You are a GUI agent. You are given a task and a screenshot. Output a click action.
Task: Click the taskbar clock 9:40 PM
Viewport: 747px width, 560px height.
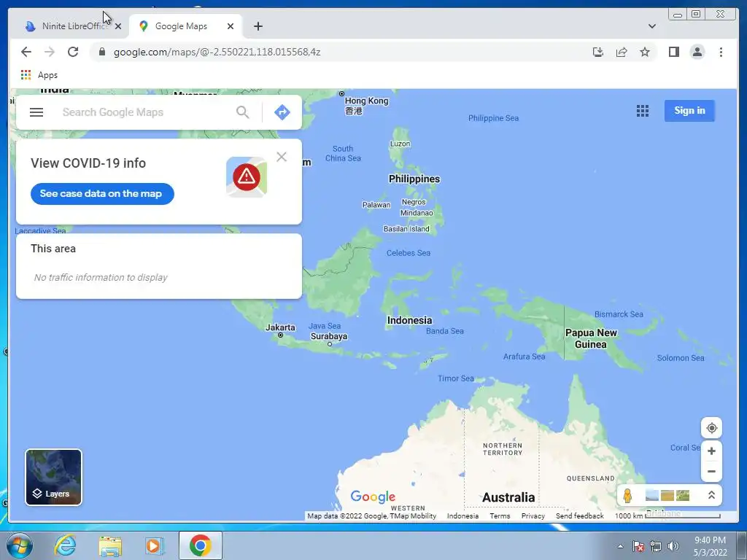pos(710,546)
